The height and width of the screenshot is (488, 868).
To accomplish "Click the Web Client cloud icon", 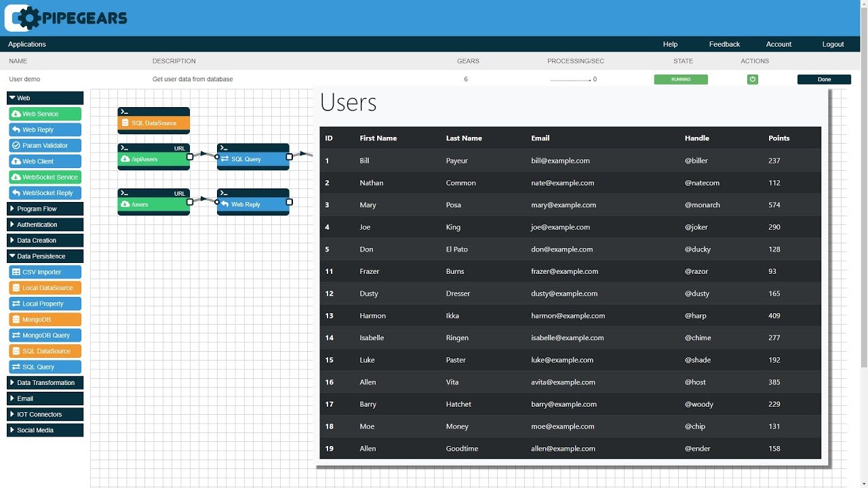I will point(16,161).
